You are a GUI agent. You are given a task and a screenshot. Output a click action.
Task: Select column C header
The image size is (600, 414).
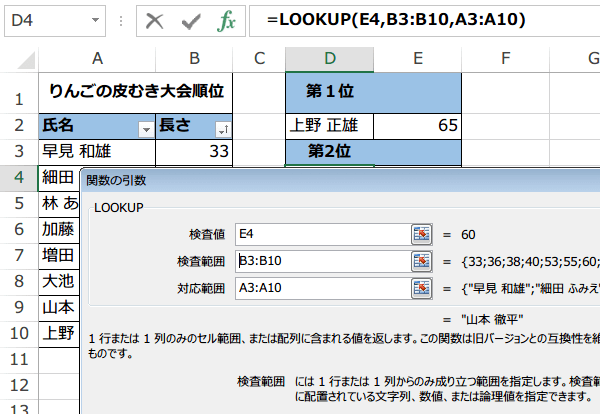coord(259,59)
